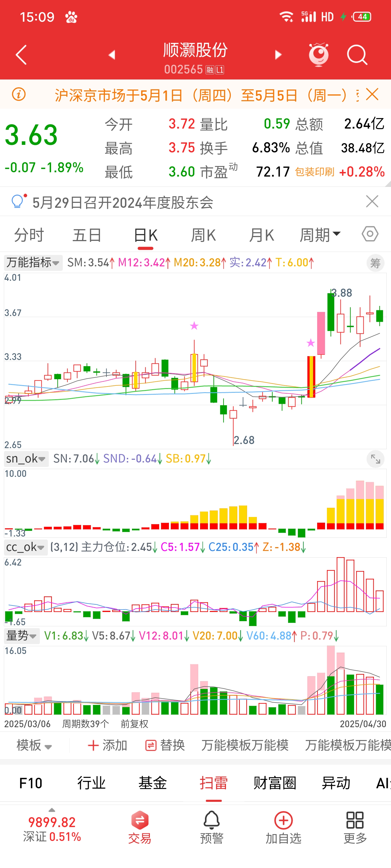
Task: Open the 万能指标 indicator dropdown
Action: pyautogui.click(x=33, y=263)
